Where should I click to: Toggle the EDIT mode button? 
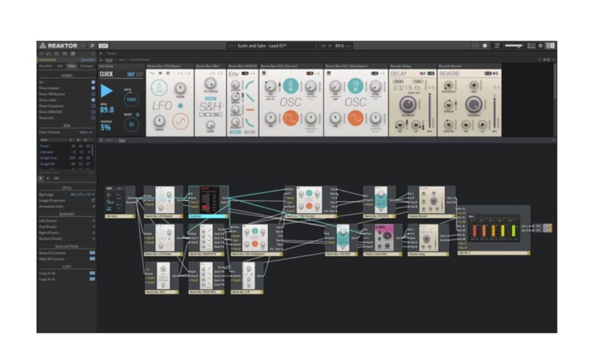click(x=103, y=46)
